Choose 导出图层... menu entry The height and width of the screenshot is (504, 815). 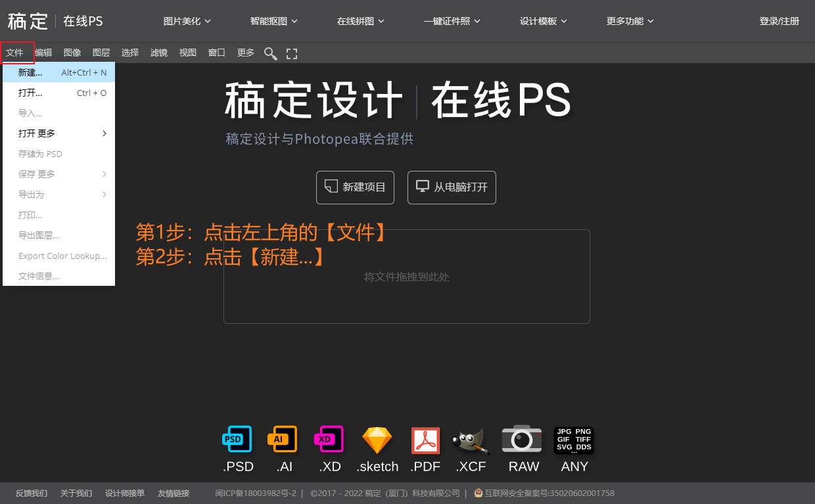point(59,235)
